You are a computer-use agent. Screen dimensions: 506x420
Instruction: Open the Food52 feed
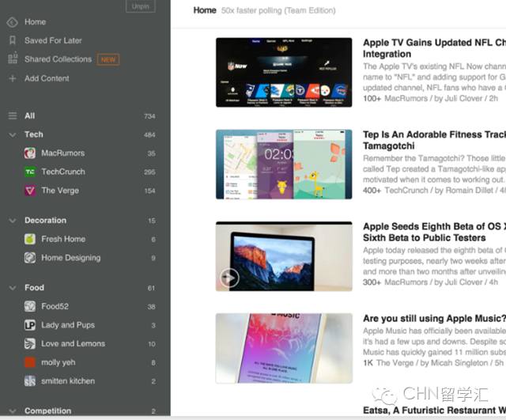(x=55, y=306)
